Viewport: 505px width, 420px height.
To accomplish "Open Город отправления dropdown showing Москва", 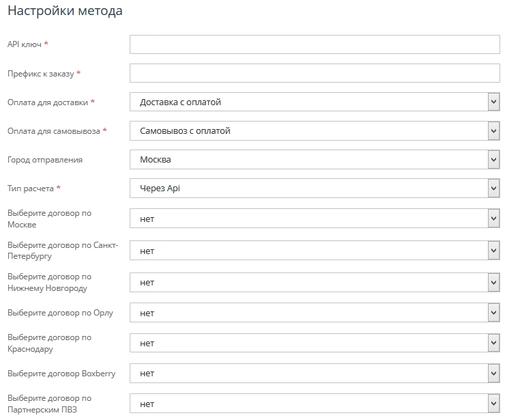I will coord(315,160).
